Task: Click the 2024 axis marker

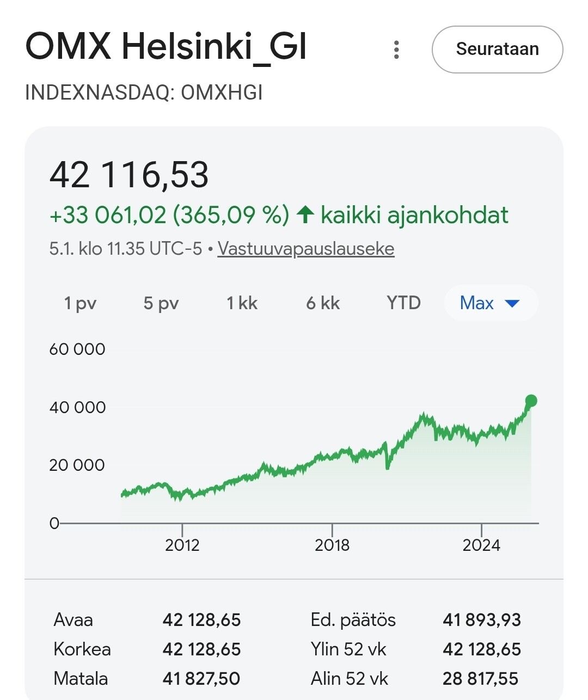Action: click(x=481, y=545)
